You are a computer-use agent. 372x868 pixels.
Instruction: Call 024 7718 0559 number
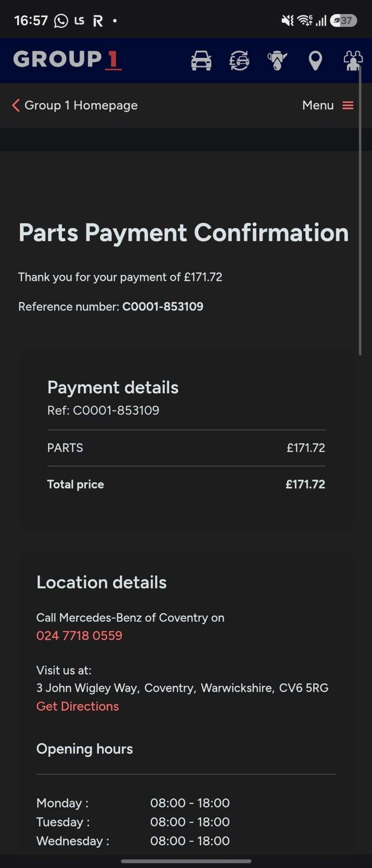(x=79, y=635)
